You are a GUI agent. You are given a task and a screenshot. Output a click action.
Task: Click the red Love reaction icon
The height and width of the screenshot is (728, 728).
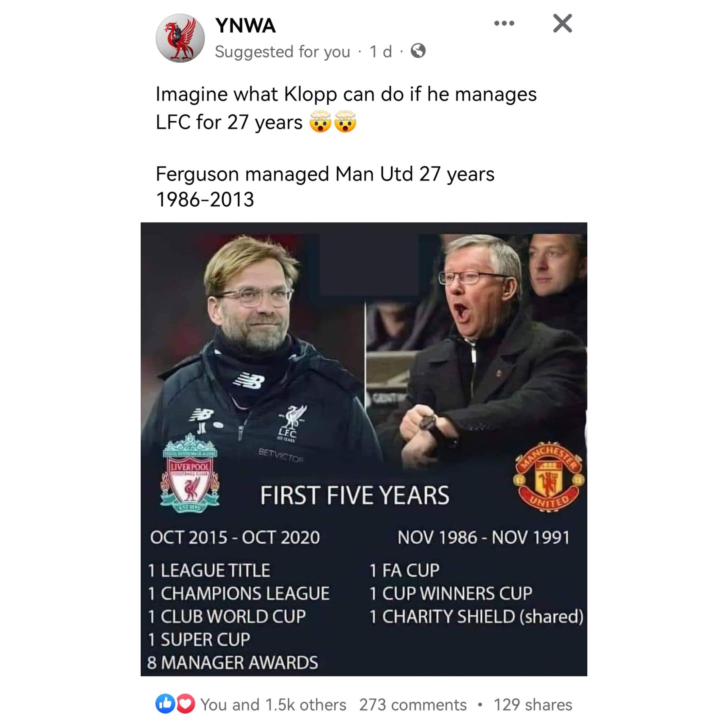(185, 704)
